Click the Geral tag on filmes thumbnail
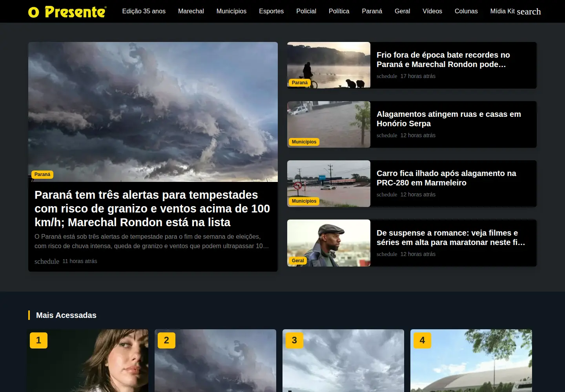565x392 pixels. pos(298,261)
